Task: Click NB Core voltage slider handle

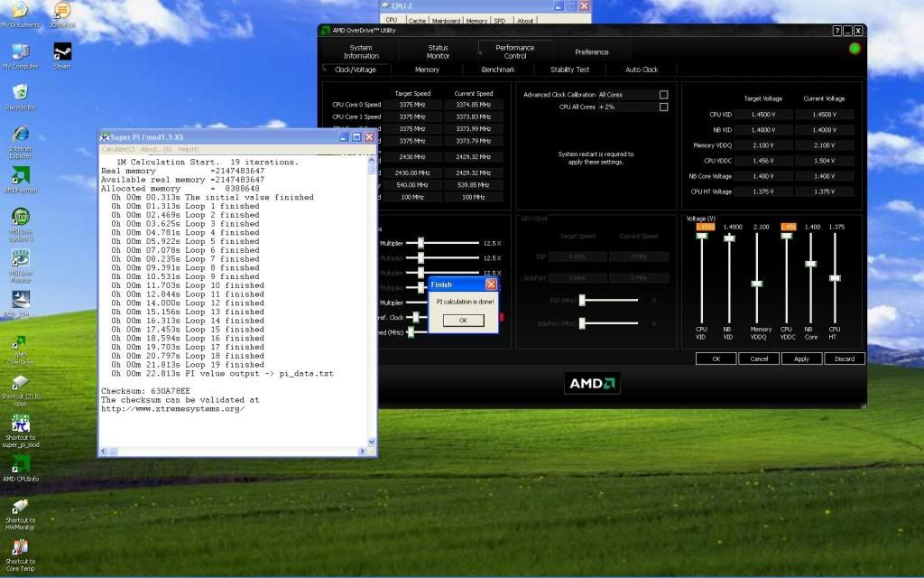Action: click(811, 264)
